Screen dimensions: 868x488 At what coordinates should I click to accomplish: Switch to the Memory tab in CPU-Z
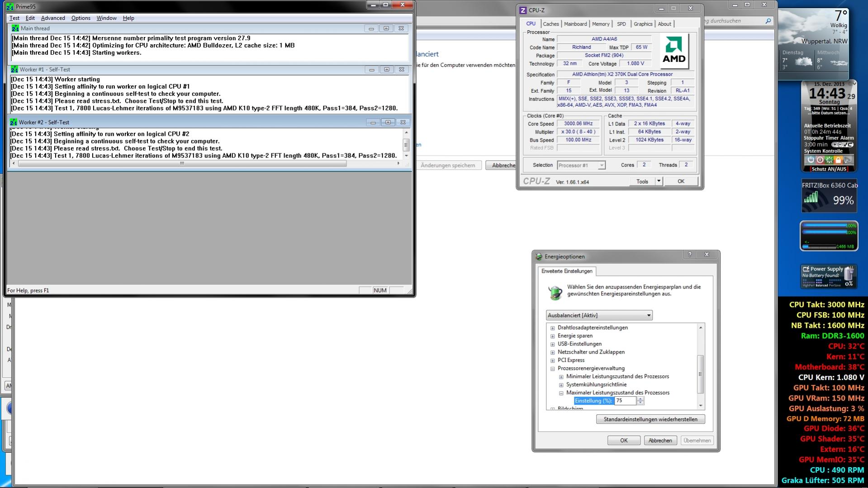tap(601, 24)
